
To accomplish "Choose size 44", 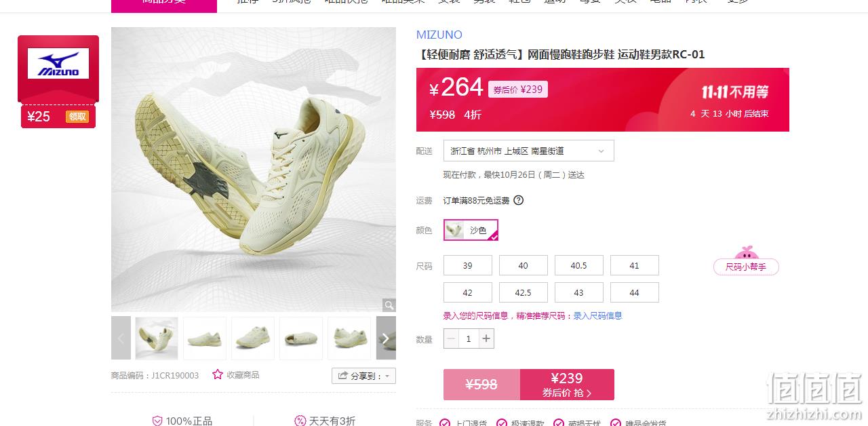I will click(635, 292).
